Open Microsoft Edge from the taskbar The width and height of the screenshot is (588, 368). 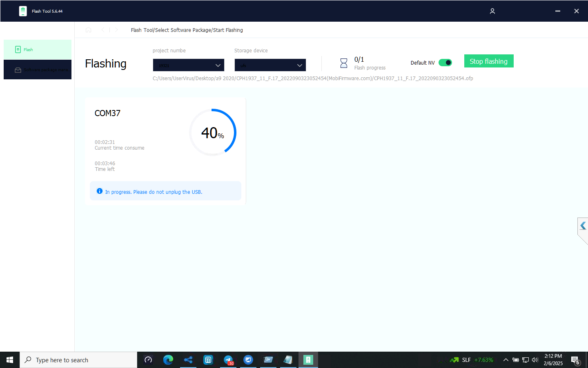(168, 360)
